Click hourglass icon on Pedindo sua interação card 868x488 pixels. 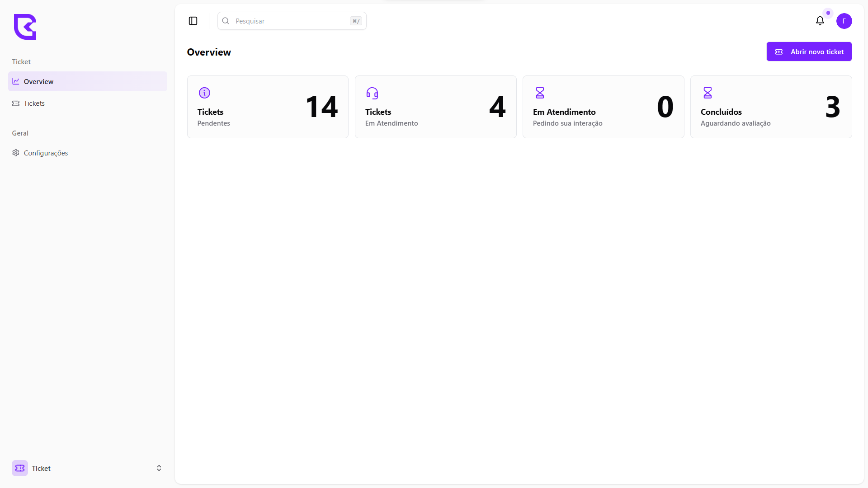tap(540, 93)
